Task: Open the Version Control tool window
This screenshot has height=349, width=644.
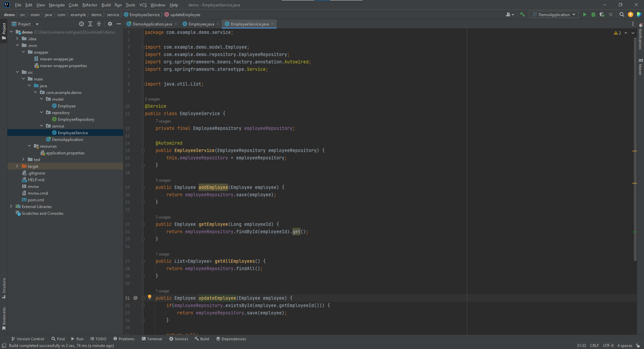Action: click(x=28, y=339)
